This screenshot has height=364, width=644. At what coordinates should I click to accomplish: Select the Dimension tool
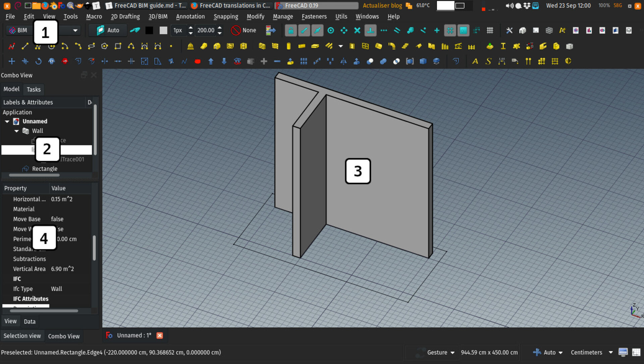tap(502, 61)
